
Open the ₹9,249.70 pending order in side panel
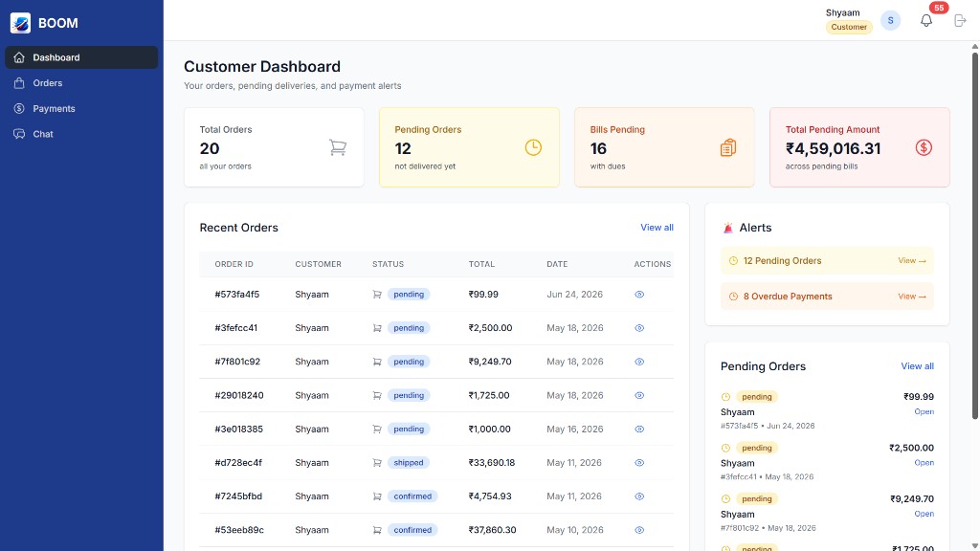924,514
